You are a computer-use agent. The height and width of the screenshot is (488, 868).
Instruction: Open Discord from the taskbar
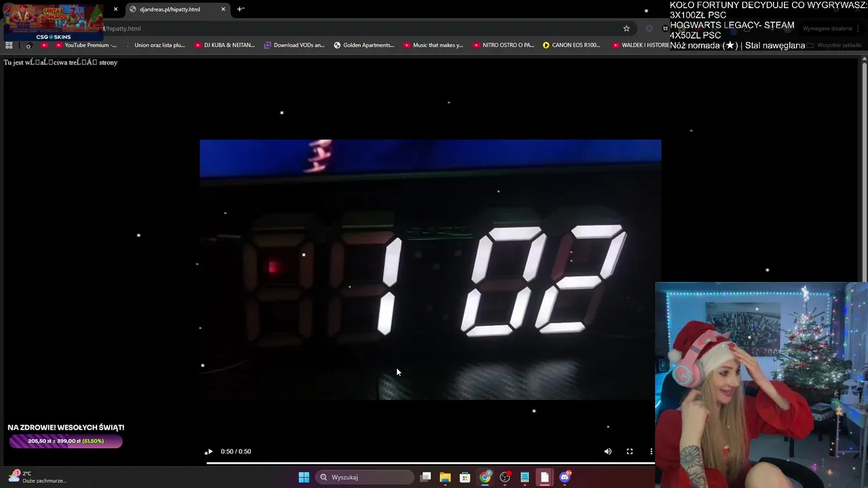point(565,477)
